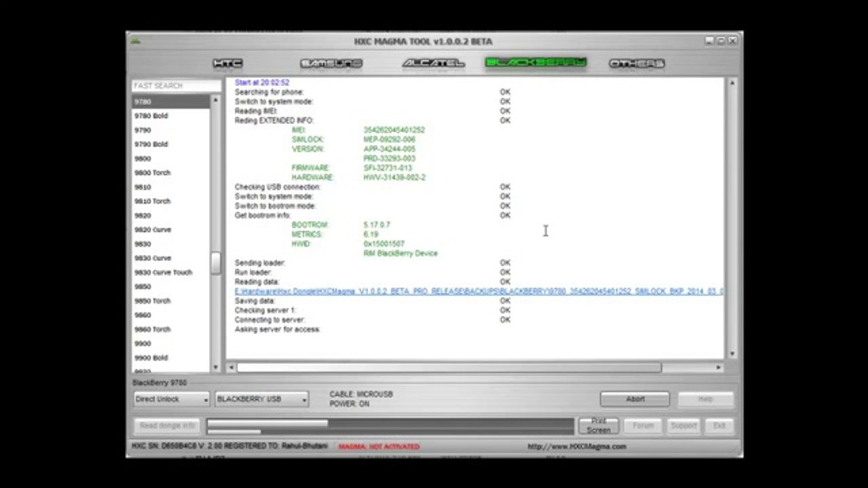Click the hardware value HWV-31439-002-2
868x488 pixels.
click(x=395, y=178)
